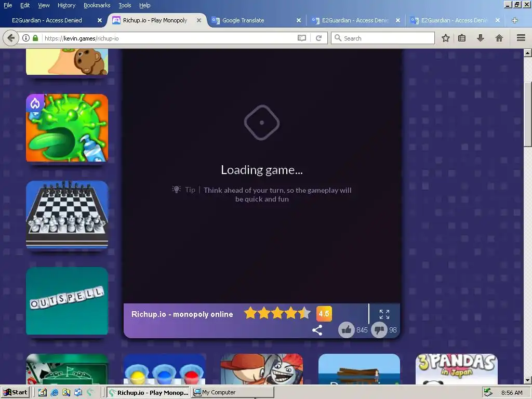Click the page scrollbar down arrow
The height and width of the screenshot is (399, 532).
point(527,380)
